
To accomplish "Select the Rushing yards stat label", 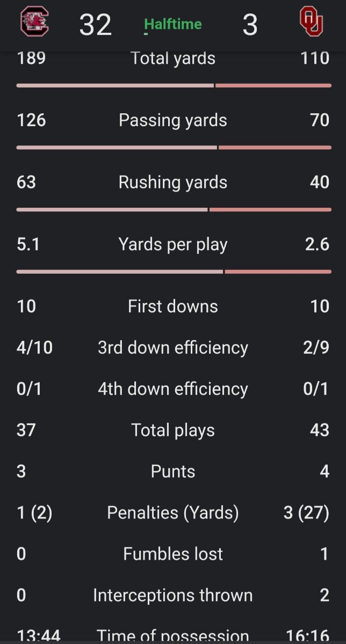I will click(x=173, y=182).
